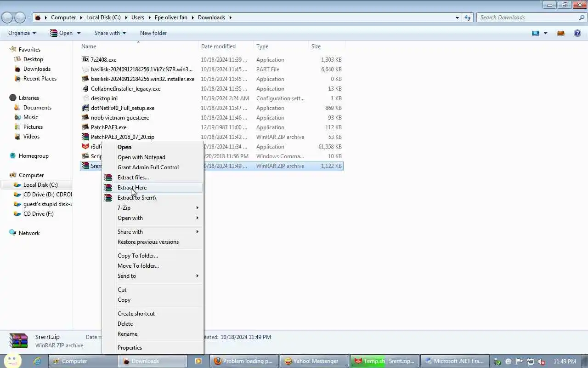Click the Users breadcrumb in the address bar

(x=138, y=17)
